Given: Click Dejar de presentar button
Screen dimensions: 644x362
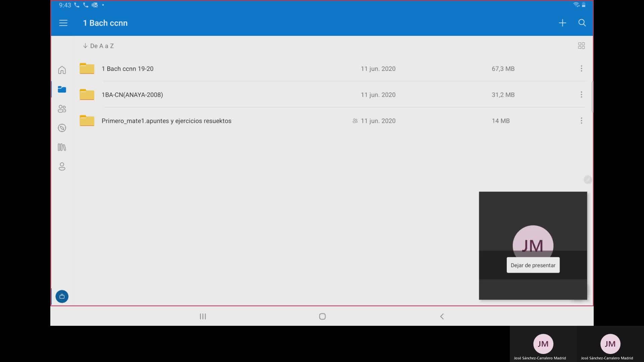Looking at the screenshot, I should coord(533,265).
